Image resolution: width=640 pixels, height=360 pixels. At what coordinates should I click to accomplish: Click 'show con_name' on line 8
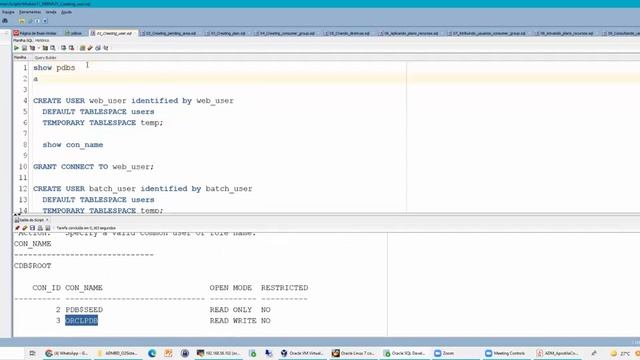point(73,145)
